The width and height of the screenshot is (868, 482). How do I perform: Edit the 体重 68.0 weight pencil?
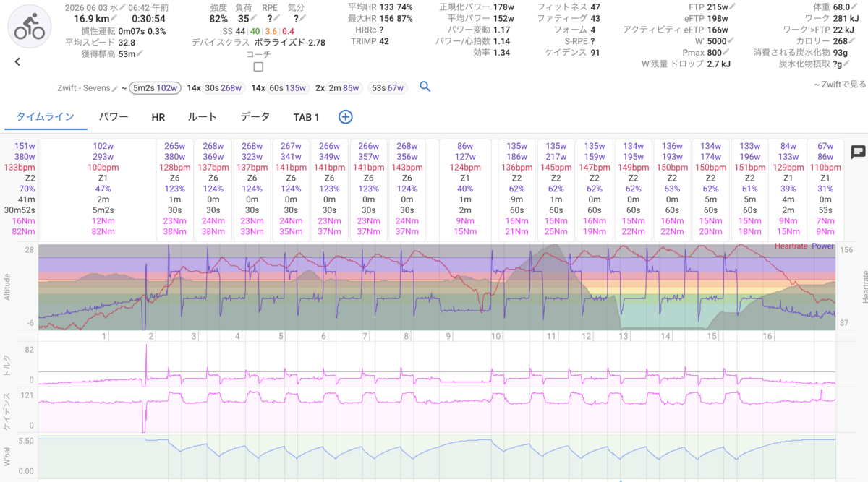[854, 7]
